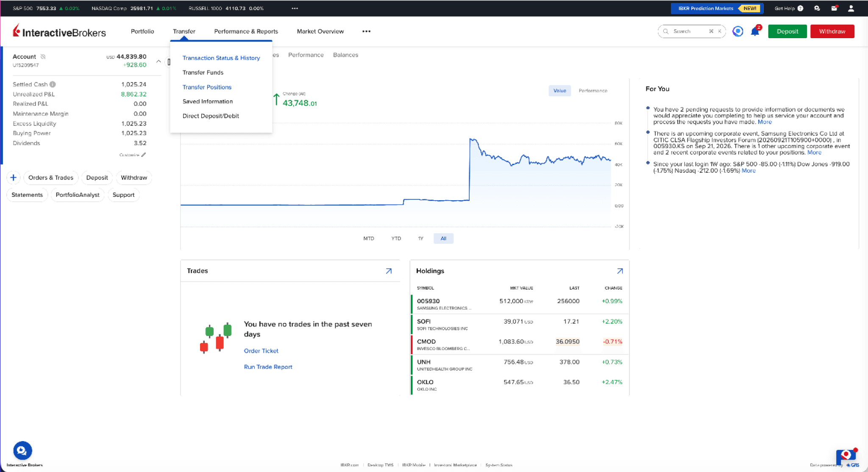Open the Portfolio menu
Screen dimensions: 868x472
(142, 31)
